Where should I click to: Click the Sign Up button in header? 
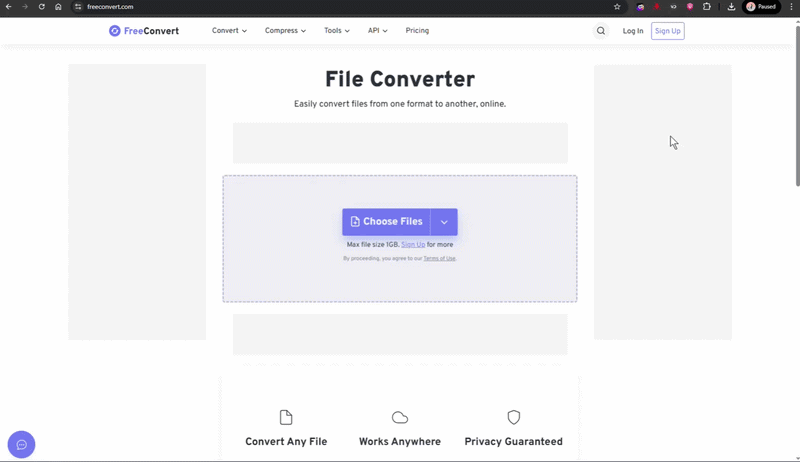pyautogui.click(x=667, y=31)
